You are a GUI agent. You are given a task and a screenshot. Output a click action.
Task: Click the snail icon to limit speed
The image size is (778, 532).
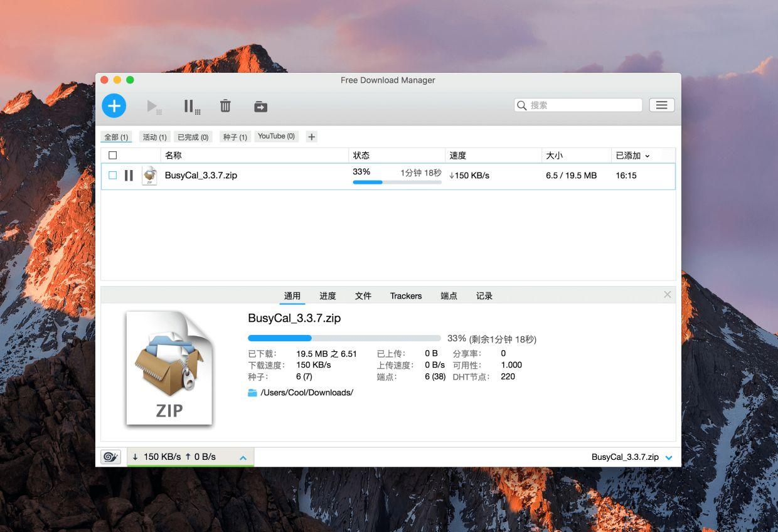[x=110, y=457]
